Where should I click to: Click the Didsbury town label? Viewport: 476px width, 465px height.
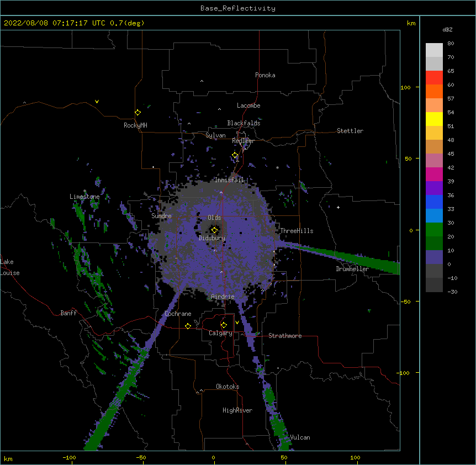(x=212, y=238)
